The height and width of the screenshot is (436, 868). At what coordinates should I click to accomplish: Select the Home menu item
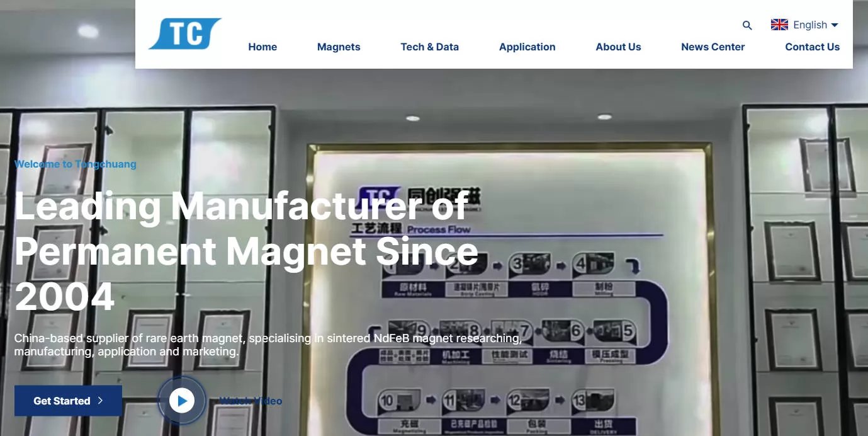[x=262, y=47]
